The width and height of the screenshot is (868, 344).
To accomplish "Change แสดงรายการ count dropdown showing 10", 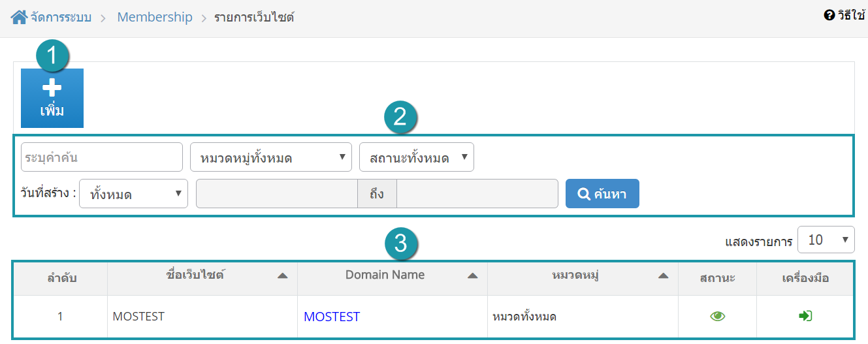I will pyautogui.click(x=826, y=240).
